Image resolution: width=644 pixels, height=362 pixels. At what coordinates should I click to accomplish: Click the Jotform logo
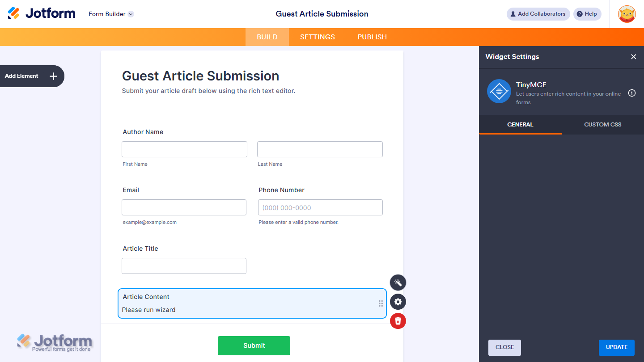click(42, 13)
